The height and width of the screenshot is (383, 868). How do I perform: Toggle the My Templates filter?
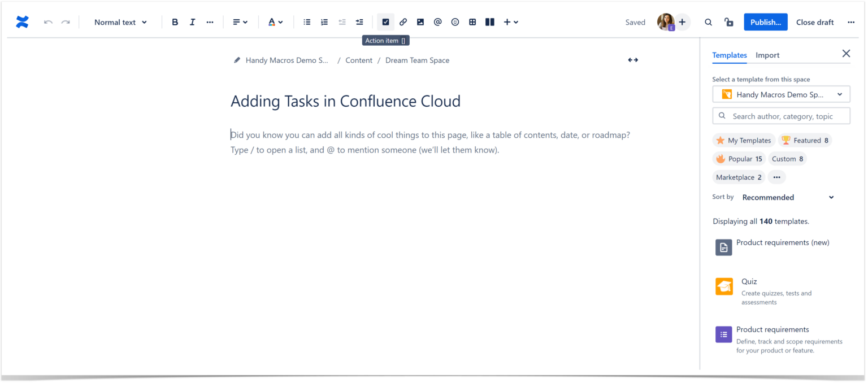(x=744, y=140)
